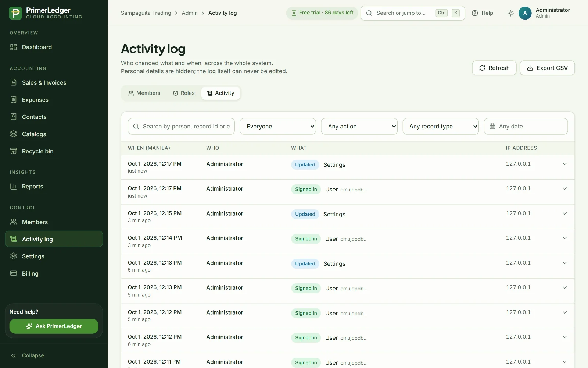This screenshot has height=368, width=588.
Task: Expand the 12:14 PM Signed in row
Action: 565,238
